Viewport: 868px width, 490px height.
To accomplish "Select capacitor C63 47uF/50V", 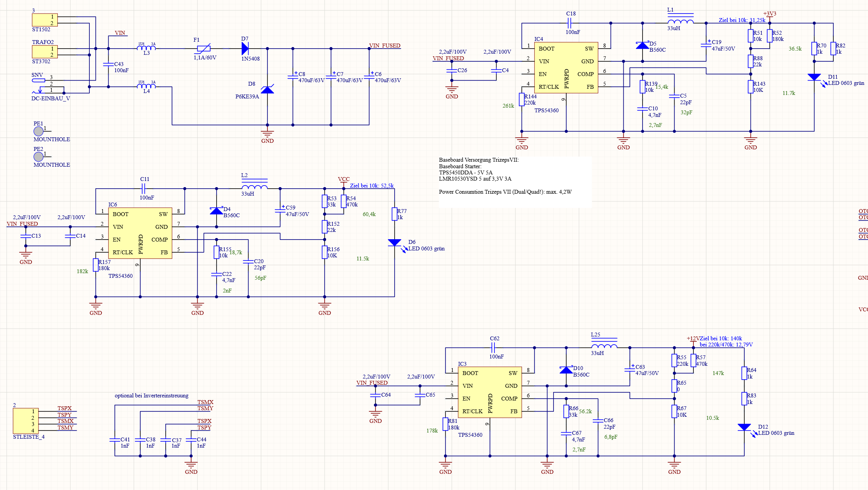I will point(629,370).
